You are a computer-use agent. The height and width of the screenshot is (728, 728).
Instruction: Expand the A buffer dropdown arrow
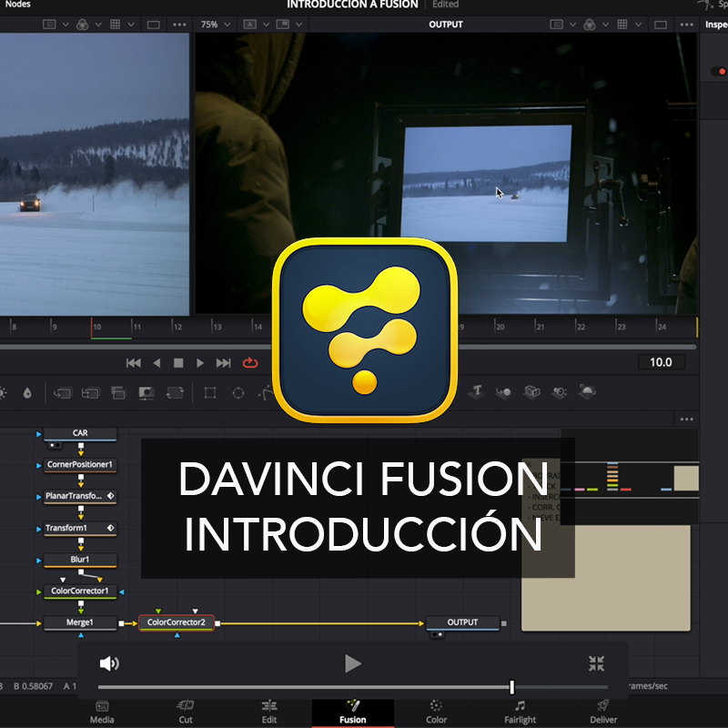[266, 25]
